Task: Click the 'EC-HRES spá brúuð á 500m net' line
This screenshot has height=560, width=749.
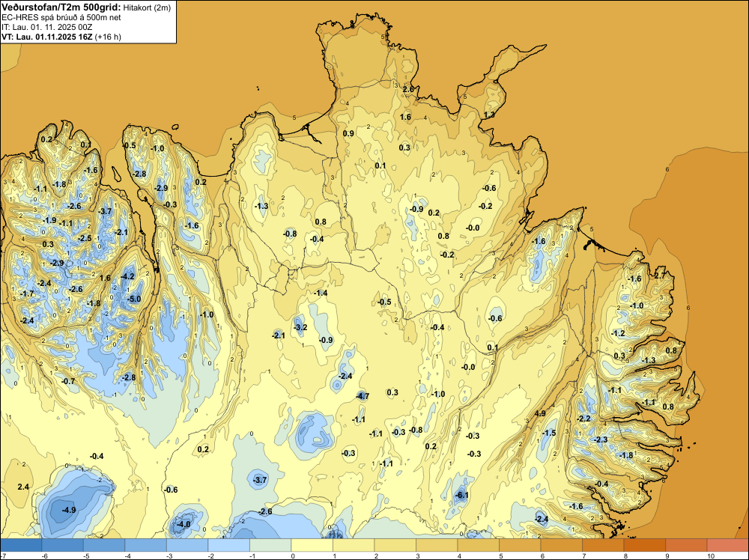Action: [61, 18]
